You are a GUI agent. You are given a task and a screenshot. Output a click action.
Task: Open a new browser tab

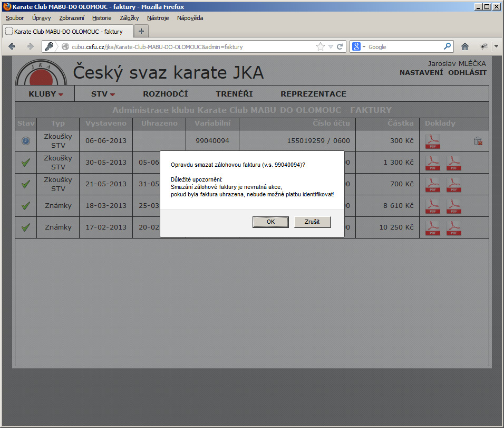[x=141, y=31]
